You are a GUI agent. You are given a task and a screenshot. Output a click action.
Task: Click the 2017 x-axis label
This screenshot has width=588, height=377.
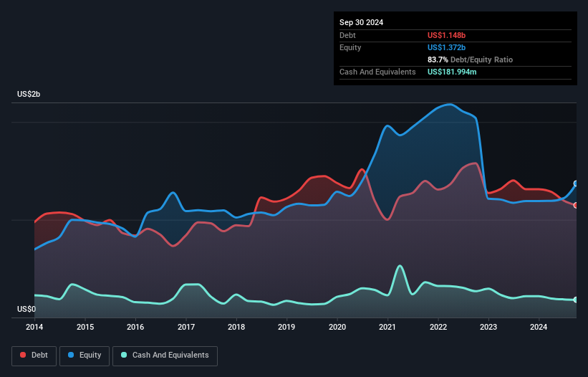pos(186,327)
